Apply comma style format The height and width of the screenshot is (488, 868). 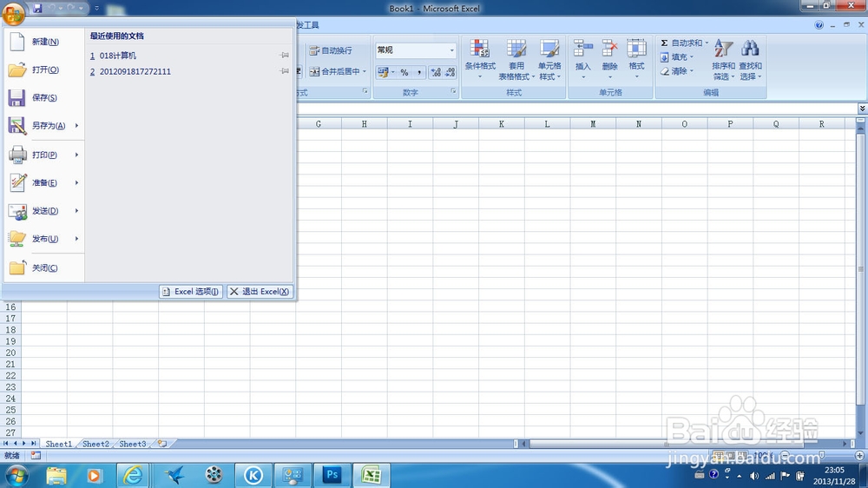[419, 72]
